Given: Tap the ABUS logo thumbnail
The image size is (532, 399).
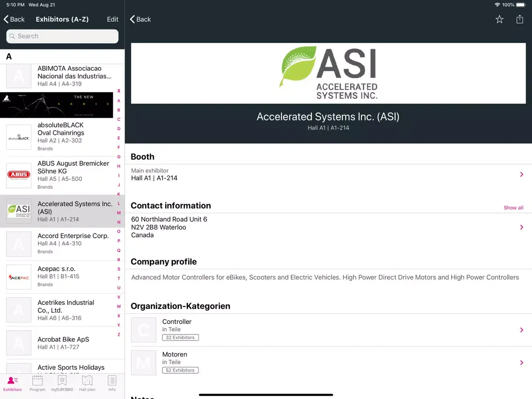Looking at the screenshot, I should [x=19, y=175].
